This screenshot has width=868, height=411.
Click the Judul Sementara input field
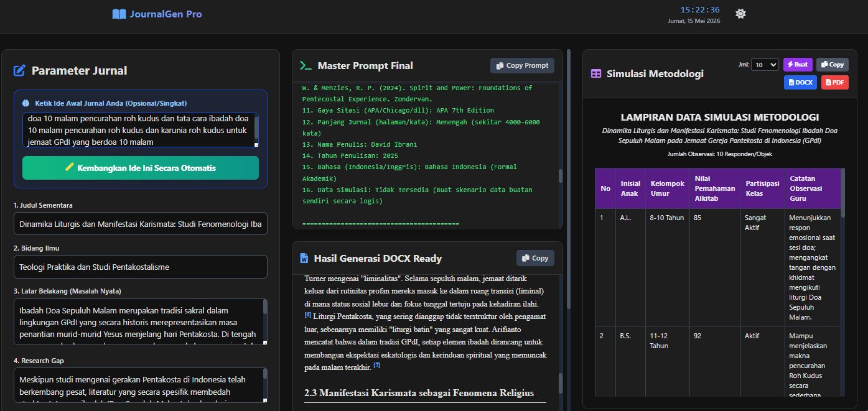point(141,224)
